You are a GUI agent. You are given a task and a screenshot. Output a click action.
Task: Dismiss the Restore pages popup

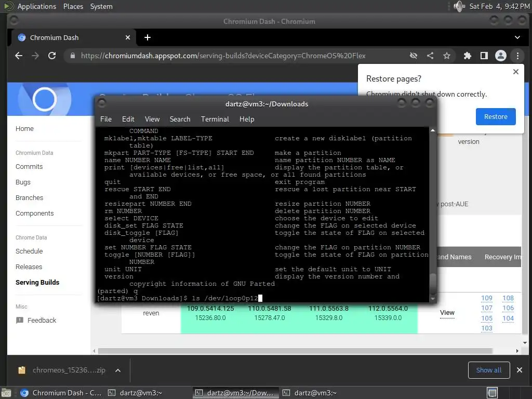tap(516, 72)
